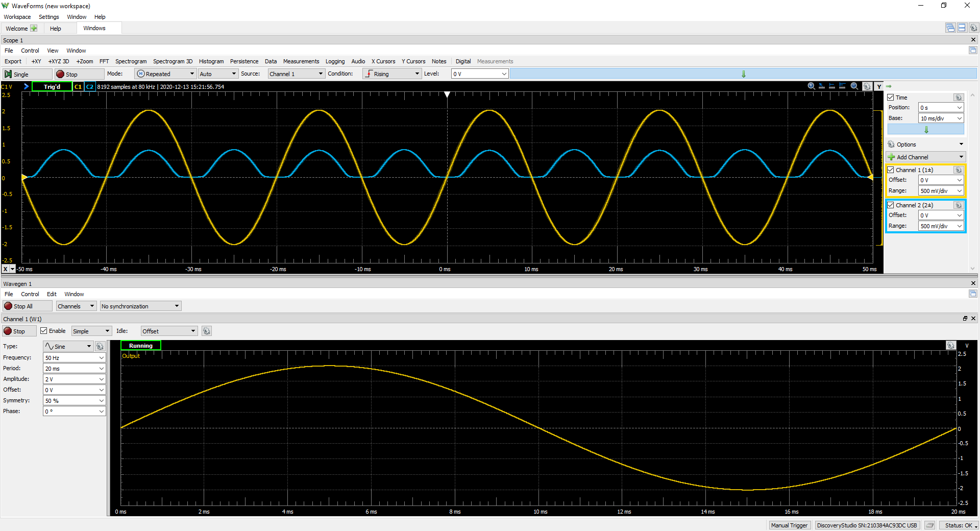This screenshot has width=980, height=531.
Task: Click the gear icon above the Wavegen plot
Action: tap(951, 346)
